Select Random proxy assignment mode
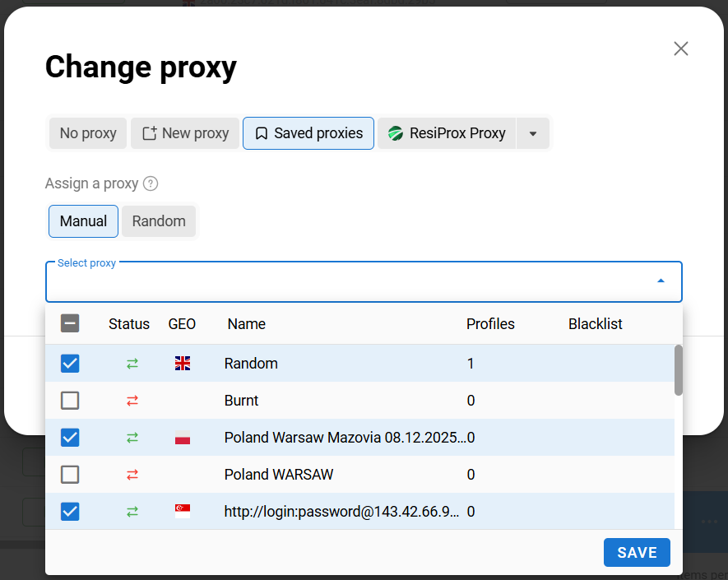The width and height of the screenshot is (728, 580). pyautogui.click(x=159, y=221)
